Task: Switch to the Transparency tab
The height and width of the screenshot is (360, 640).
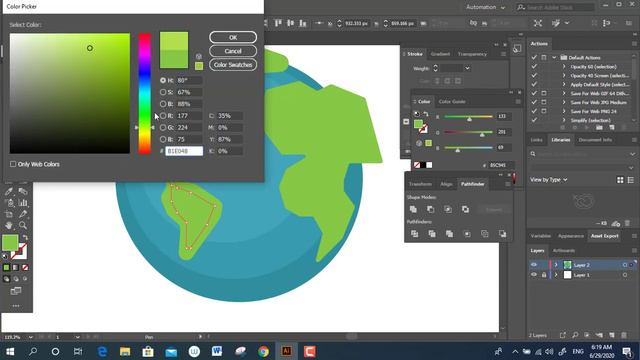Action: point(472,54)
